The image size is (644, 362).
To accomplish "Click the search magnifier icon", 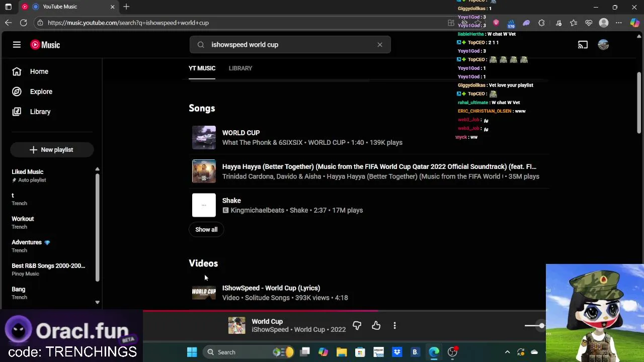I will pos(201,45).
